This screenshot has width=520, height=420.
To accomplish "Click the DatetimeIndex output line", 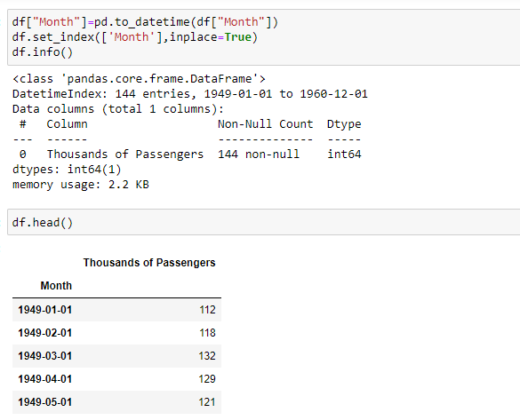I will click(x=190, y=94).
